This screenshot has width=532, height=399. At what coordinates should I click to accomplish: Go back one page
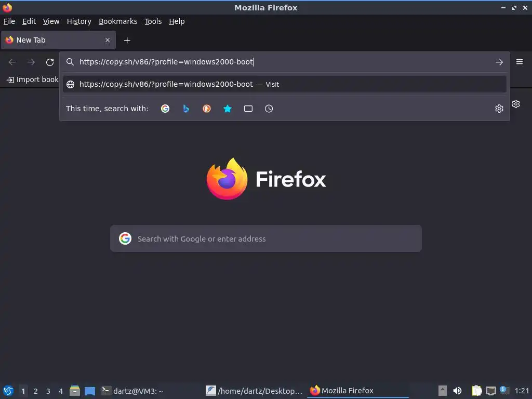[x=12, y=62]
